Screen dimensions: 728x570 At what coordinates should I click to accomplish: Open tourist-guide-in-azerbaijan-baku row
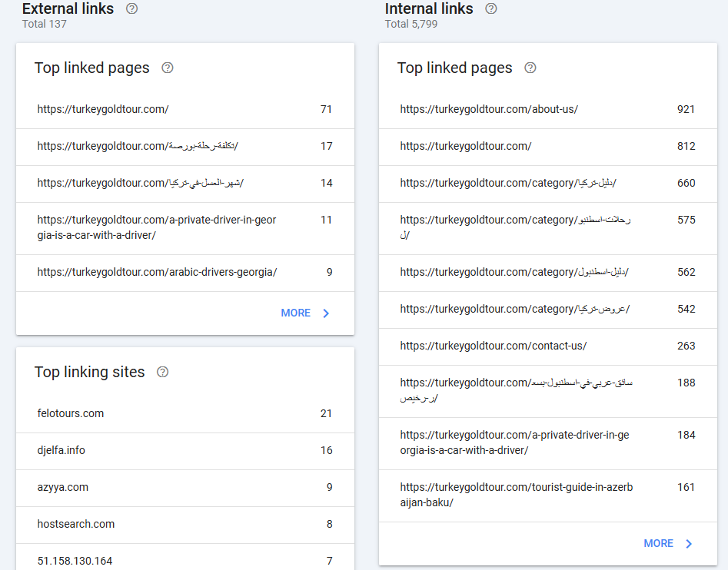tap(548, 495)
